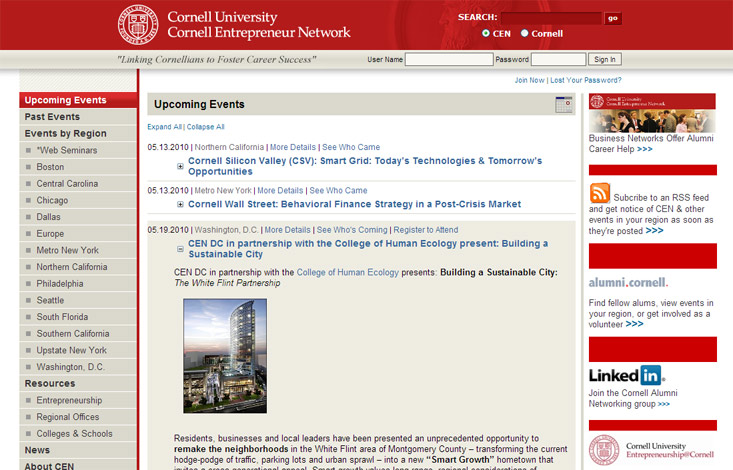Open More Details for Washington, D.C. event
Screen dimensions: 733x470
coord(287,230)
